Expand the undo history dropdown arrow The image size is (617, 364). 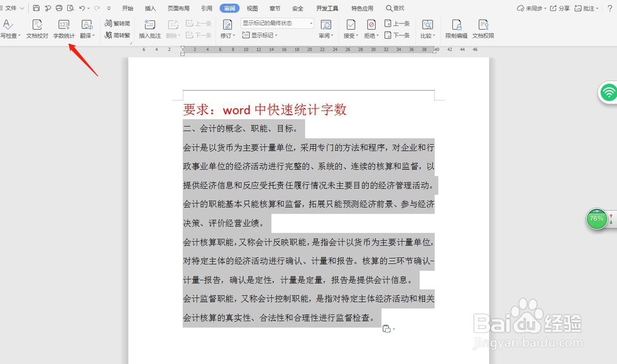pyautogui.click(x=88, y=8)
